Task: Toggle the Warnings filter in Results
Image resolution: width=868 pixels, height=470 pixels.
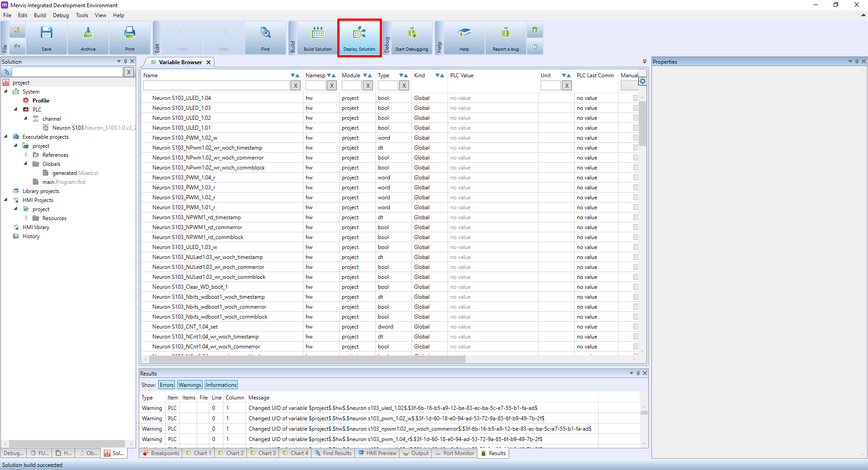Action: [x=189, y=385]
